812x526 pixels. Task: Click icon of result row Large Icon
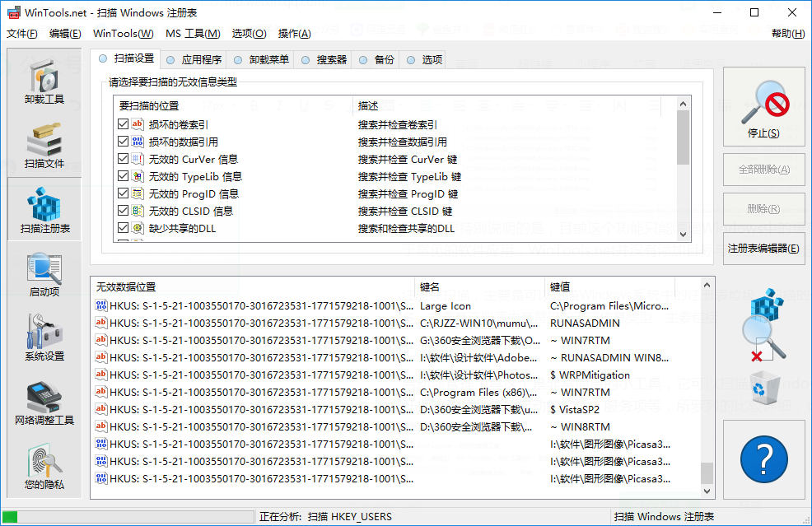point(101,305)
